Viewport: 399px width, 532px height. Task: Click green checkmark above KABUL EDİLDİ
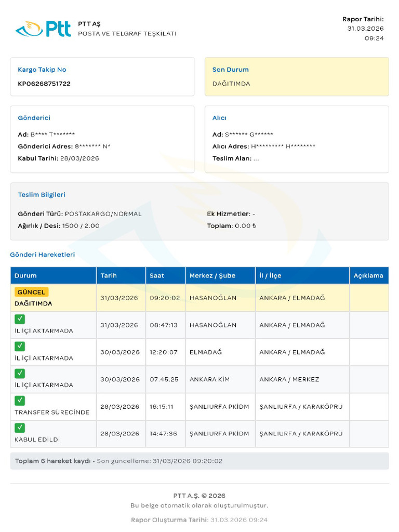(20, 428)
